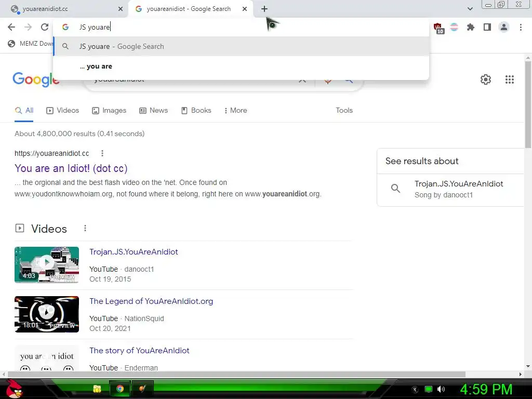Image resolution: width=532 pixels, height=399 pixels.
Task: Click the vertical page scrollbar thumb
Action: coord(528,105)
